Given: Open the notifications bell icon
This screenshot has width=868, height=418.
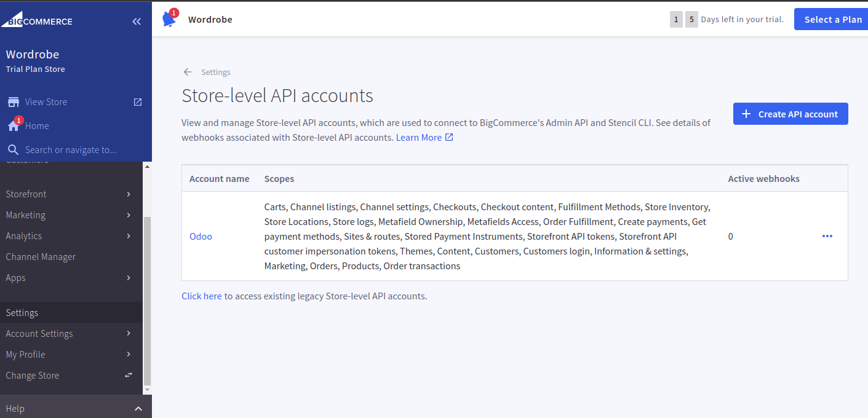Looking at the screenshot, I should (x=169, y=19).
